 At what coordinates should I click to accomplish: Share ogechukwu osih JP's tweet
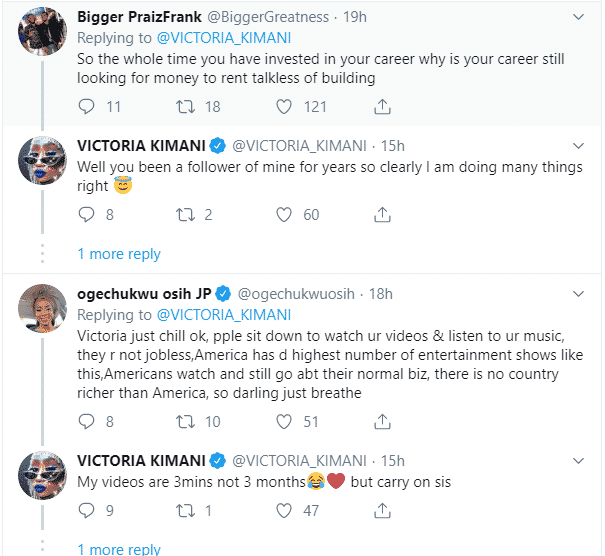click(x=381, y=422)
